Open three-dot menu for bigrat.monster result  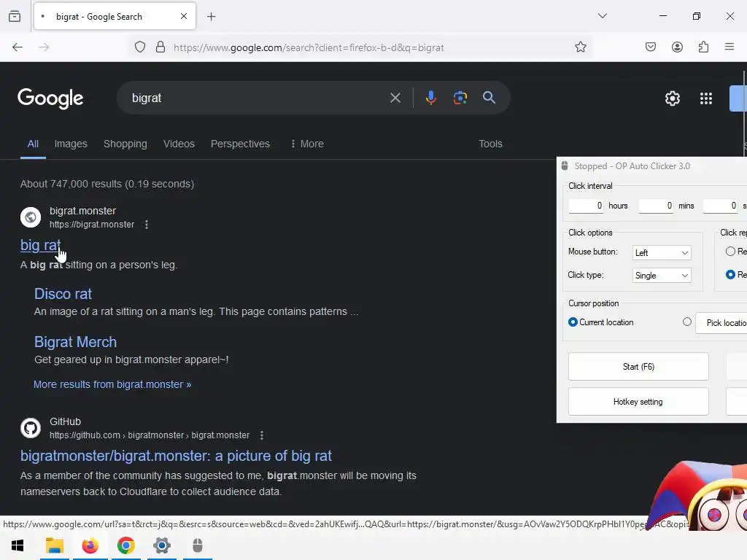(147, 225)
